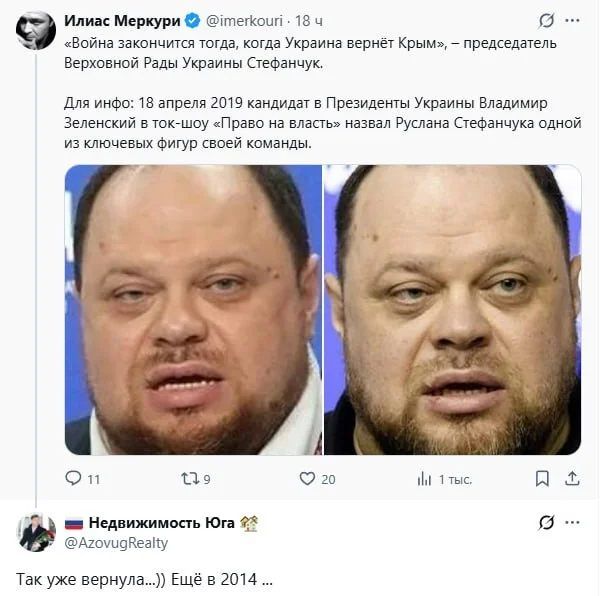Screen dimensions: 601x596
Task: Open view analytics showing 1 тыс.
Action: 424,479
